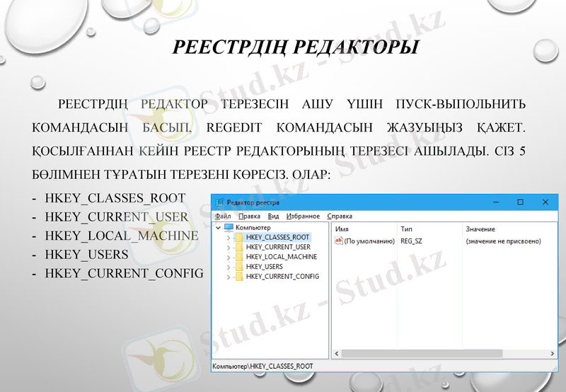Select HKEY_CURRENT_USER key in tree
The width and height of the screenshot is (566, 392).
coord(278,247)
